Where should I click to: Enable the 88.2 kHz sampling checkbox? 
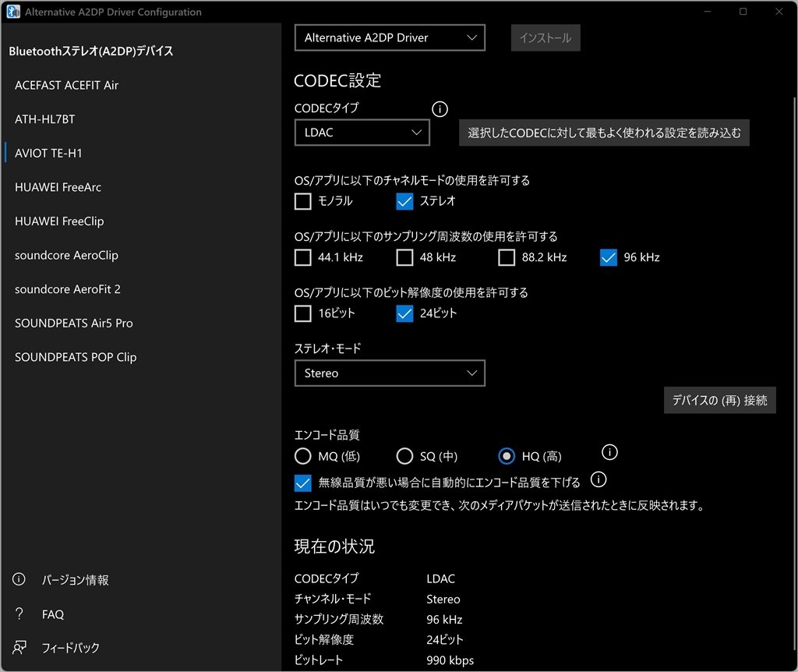click(x=507, y=257)
